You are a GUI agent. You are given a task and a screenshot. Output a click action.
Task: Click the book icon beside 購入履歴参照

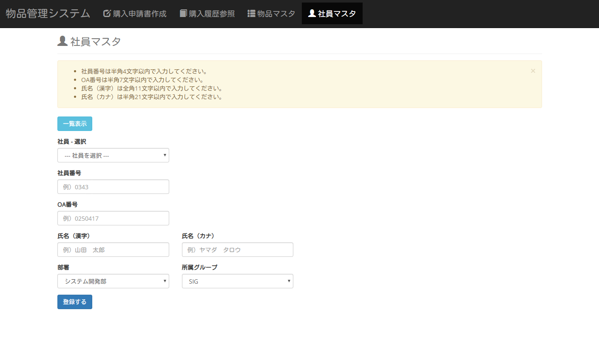coord(183,14)
